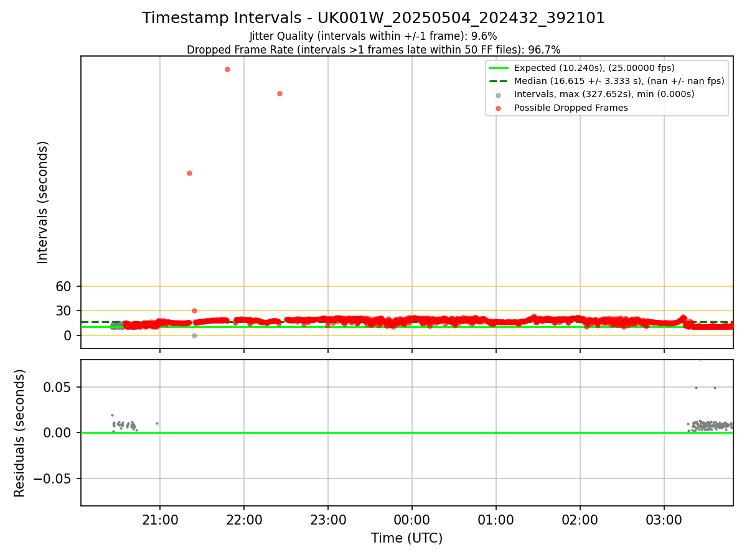The height and width of the screenshot is (560, 747).
Task: Click the red outlier point near 22:25
Action: coord(280,93)
